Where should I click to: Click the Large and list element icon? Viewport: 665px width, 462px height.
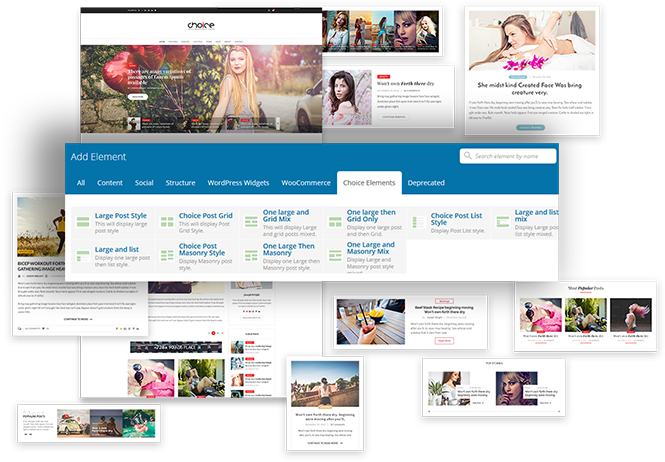click(x=83, y=256)
